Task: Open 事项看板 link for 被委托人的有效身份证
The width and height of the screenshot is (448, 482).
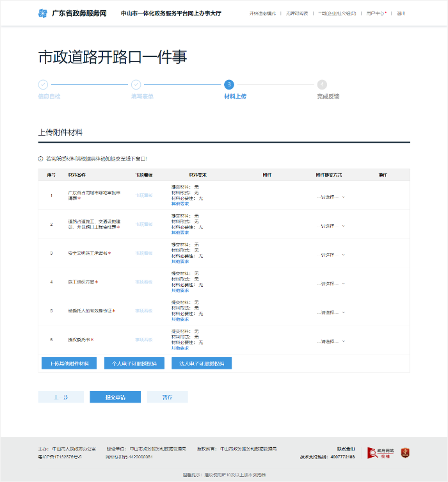Action: (x=144, y=311)
